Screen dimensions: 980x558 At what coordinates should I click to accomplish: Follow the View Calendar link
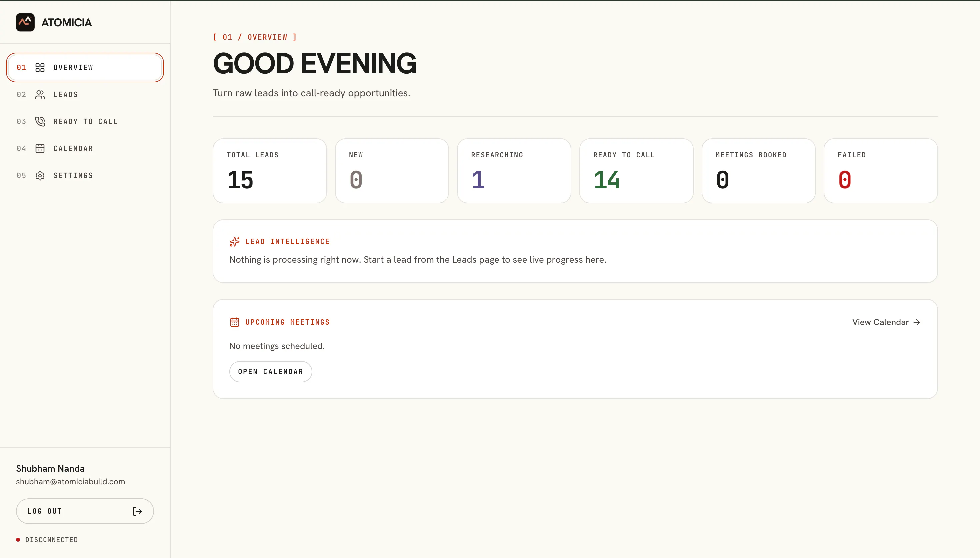tap(886, 322)
